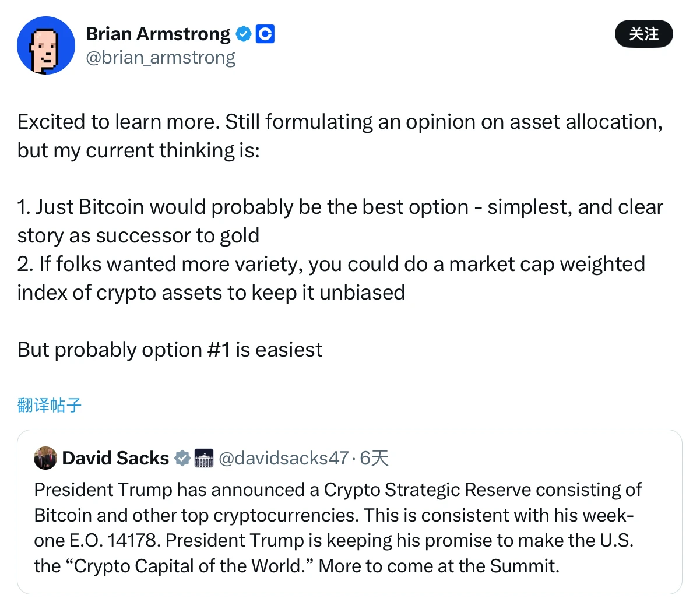700x609 pixels.
Task: Click the 6天 timestamp on quoted post
Action: (374, 458)
